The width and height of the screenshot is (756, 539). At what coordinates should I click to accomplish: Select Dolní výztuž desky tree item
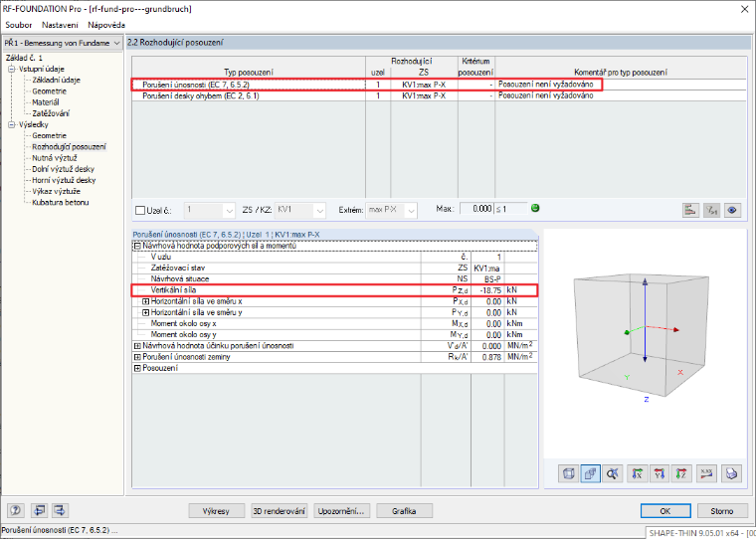pyautogui.click(x=63, y=169)
